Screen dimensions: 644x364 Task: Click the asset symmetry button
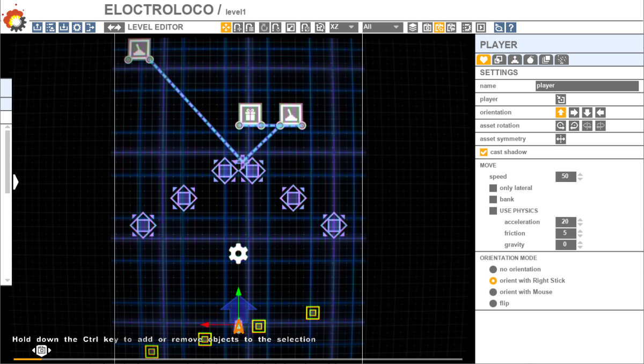click(561, 139)
